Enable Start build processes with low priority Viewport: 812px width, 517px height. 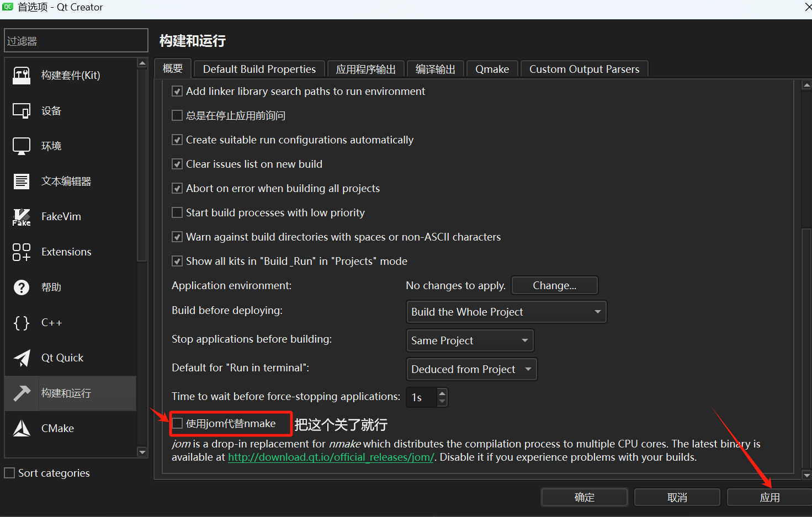(177, 212)
